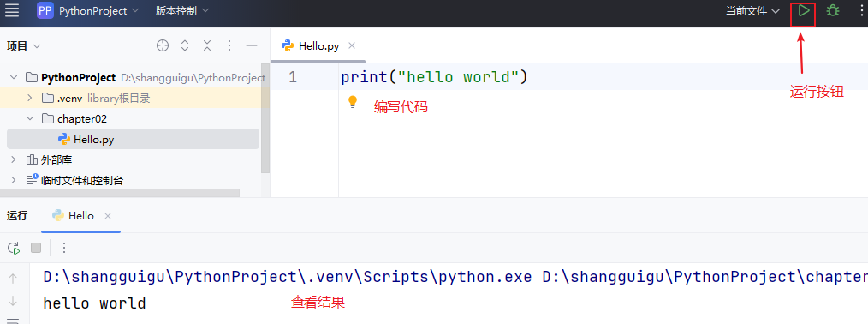The width and height of the screenshot is (868, 324).
Task: Expand all items in the project tree
Action: [x=186, y=46]
